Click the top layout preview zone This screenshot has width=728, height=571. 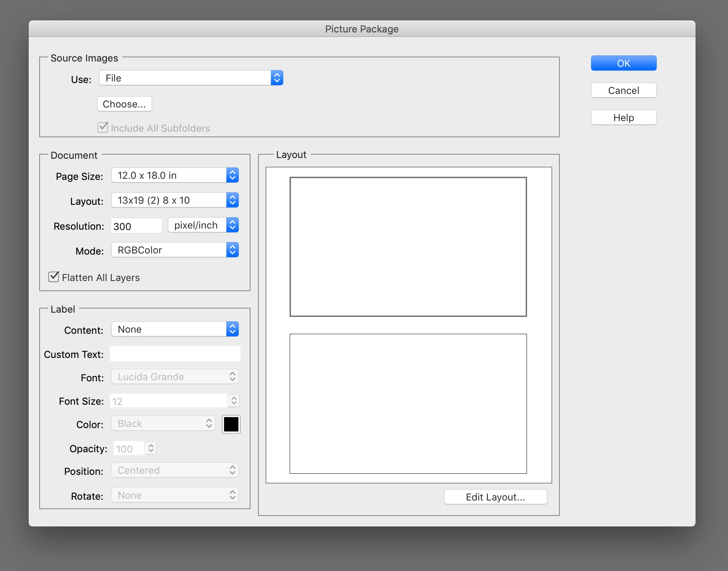[x=408, y=247]
